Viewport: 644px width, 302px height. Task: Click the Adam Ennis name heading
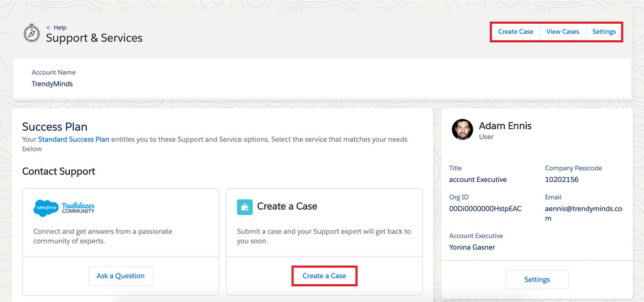505,126
